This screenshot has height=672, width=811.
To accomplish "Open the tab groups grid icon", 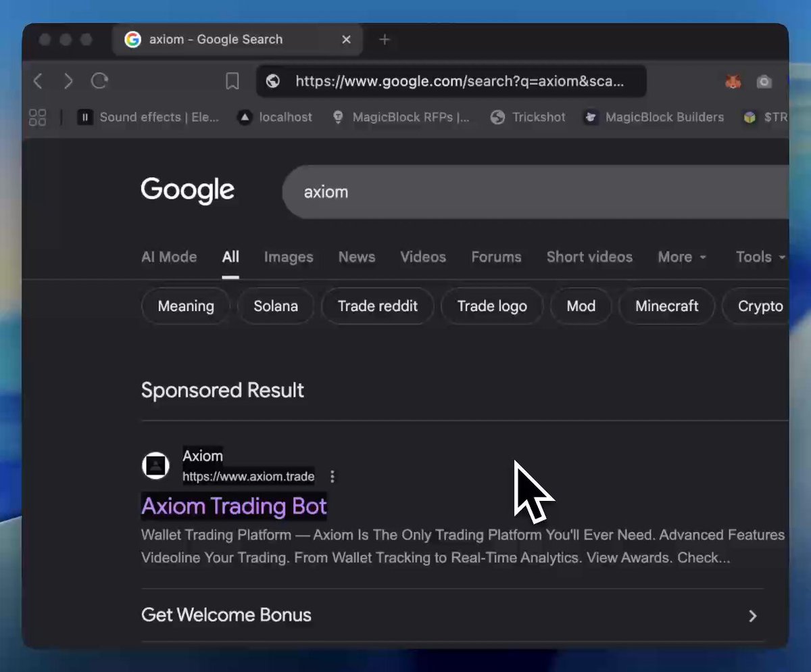I will [38, 118].
